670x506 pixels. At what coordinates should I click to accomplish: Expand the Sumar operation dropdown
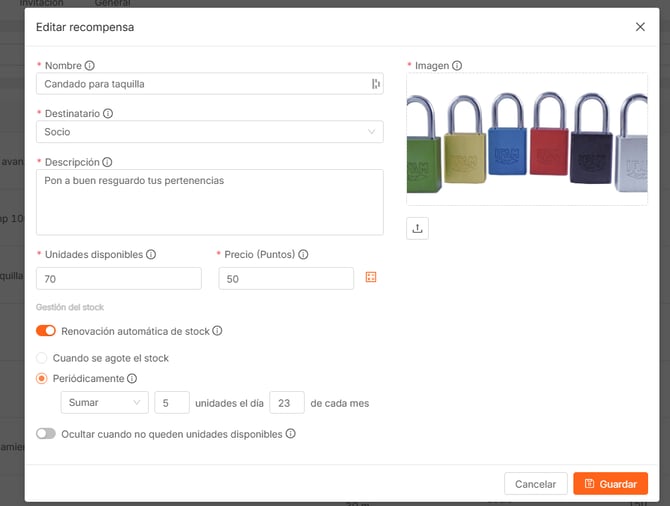104,403
